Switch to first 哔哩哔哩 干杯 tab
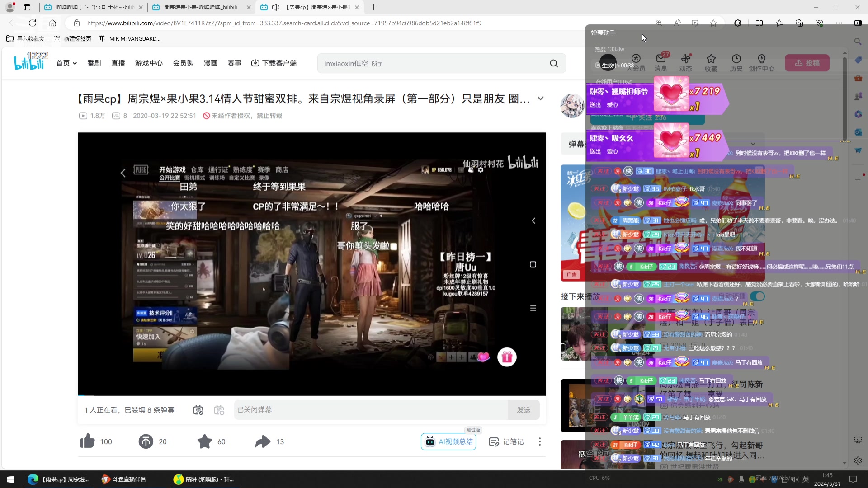 [x=94, y=7]
